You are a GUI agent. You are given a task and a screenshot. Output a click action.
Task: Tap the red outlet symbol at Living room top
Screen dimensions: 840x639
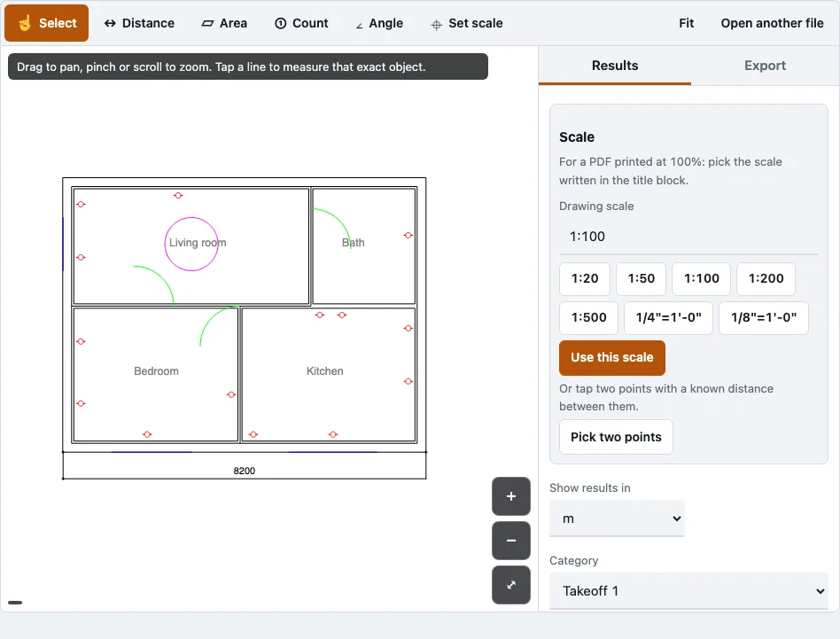coord(178,196)
